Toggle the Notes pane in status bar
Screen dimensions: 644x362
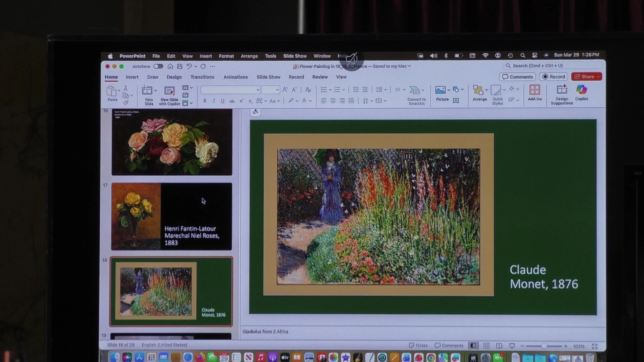click(418, 346)
